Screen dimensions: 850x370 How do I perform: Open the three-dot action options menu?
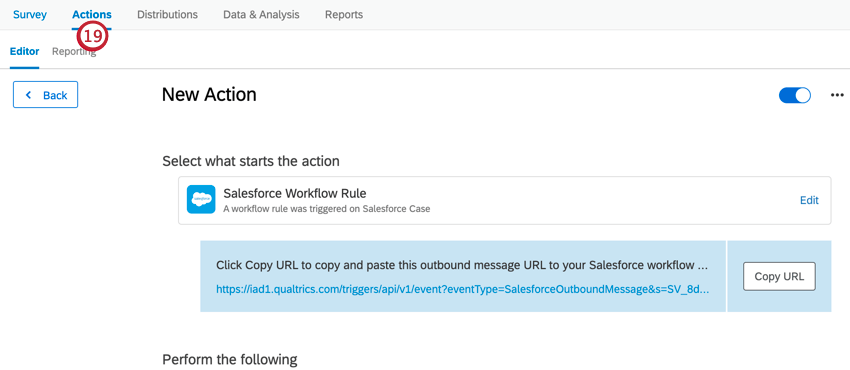point(837,95)
